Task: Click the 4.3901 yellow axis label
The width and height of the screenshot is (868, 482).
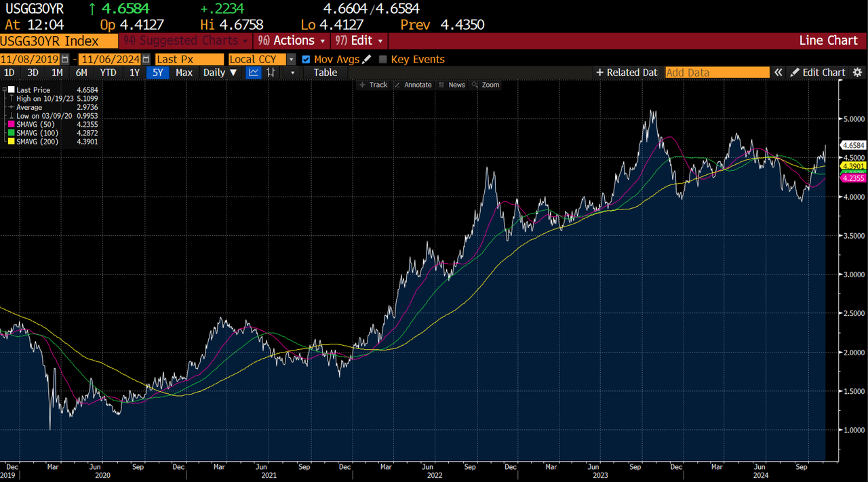Action: [853, 166]
